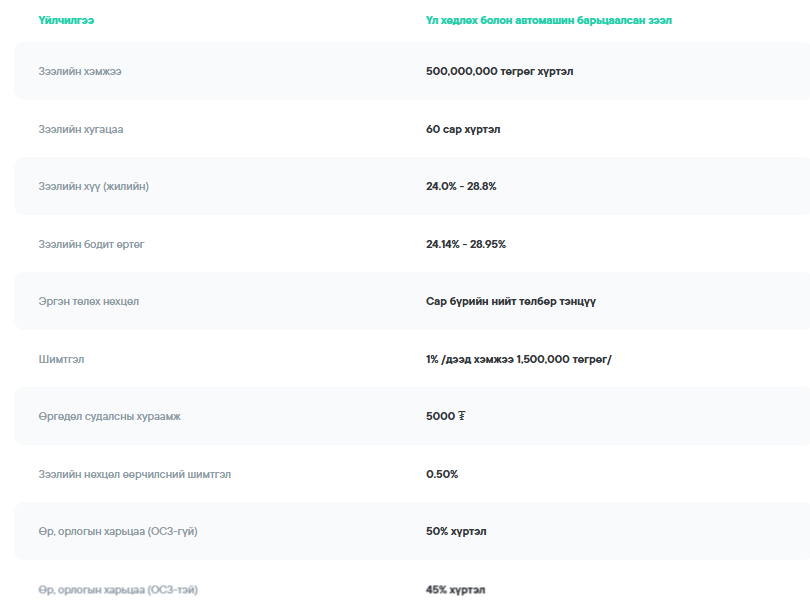Viewport: 810px width, 612px height.
Task: Click the "Сар бүрийн нийт төлбөр тэнцүү" text
Action: 510,301
